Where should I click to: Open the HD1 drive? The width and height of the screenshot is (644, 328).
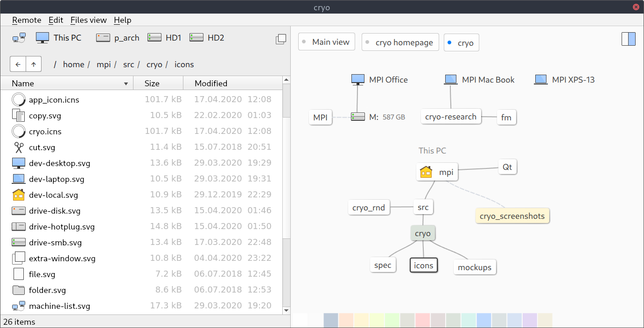coord(164,37)
